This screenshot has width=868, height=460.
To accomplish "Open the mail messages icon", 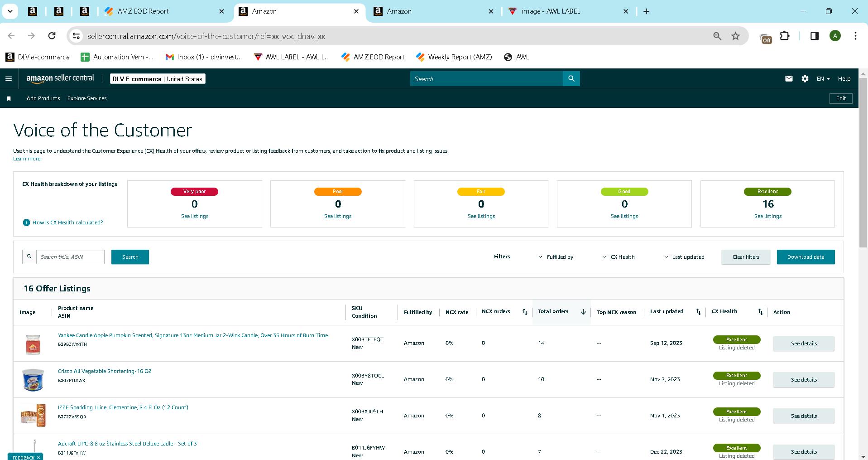I will tap(789, 79).
